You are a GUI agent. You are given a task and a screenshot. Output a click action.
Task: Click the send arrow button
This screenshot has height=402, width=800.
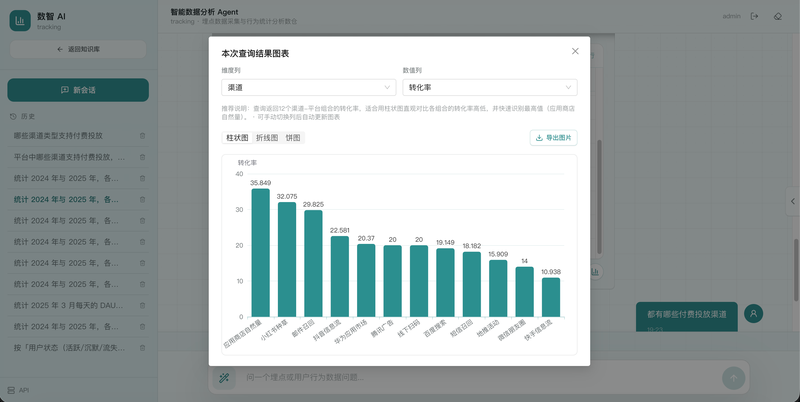point(734,378)
